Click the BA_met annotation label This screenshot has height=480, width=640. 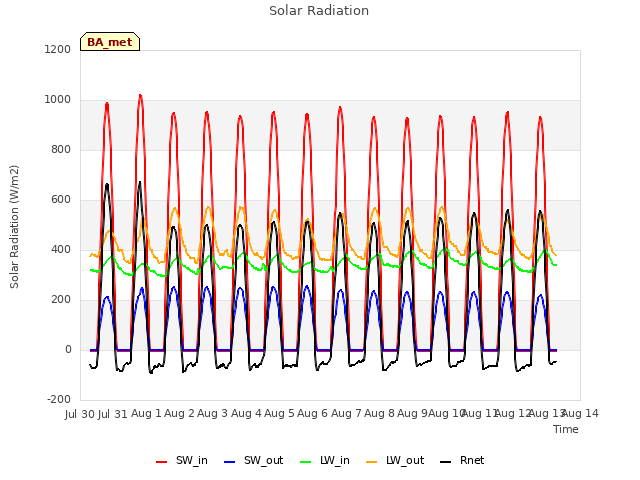(110, 42)
